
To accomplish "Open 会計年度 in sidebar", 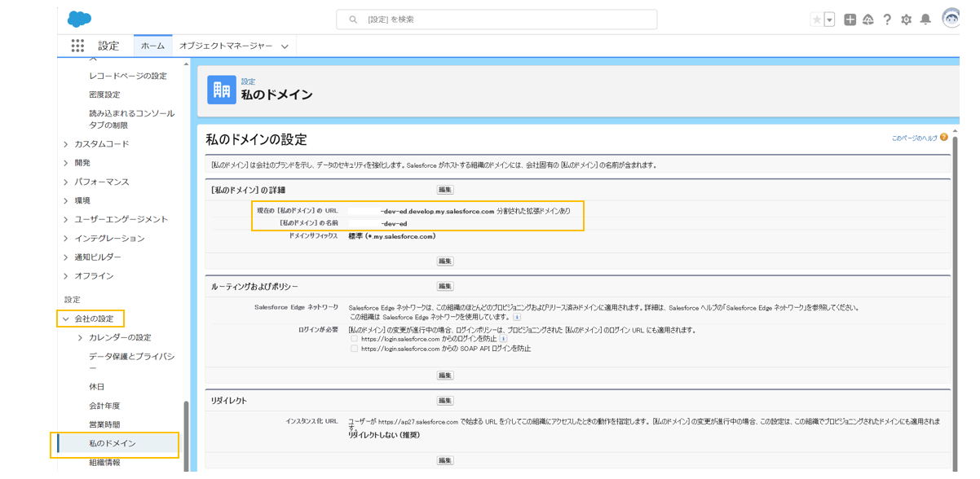I will (104, 406).
